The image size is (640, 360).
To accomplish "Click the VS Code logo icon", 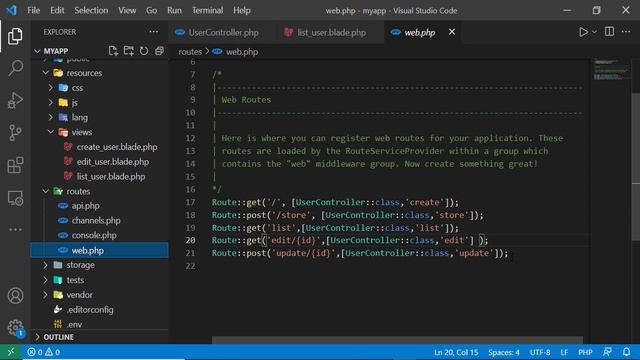I will click(11, 10).
